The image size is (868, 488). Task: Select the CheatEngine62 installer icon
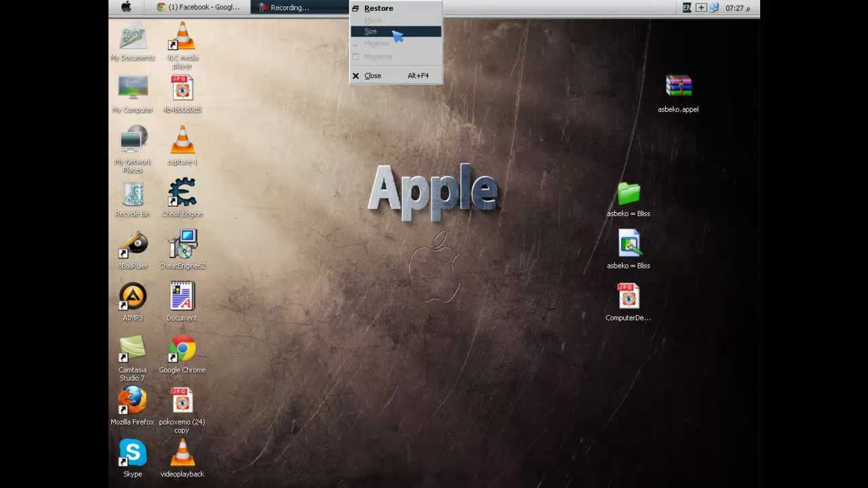(182, 250)
